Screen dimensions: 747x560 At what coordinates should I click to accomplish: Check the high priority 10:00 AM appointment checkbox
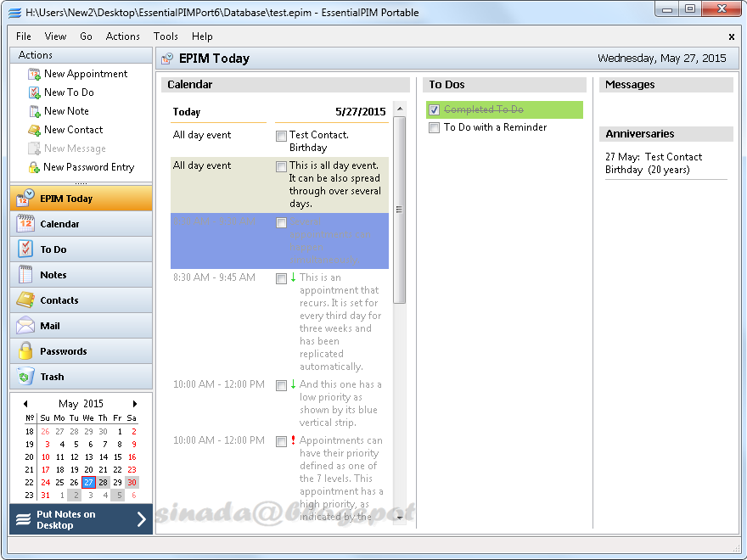[x=281, y=441]
